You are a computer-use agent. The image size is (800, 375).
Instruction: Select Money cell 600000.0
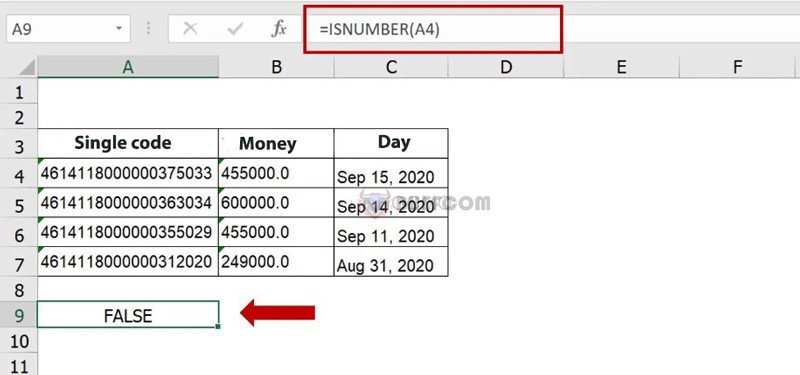[x=276, y=203]
